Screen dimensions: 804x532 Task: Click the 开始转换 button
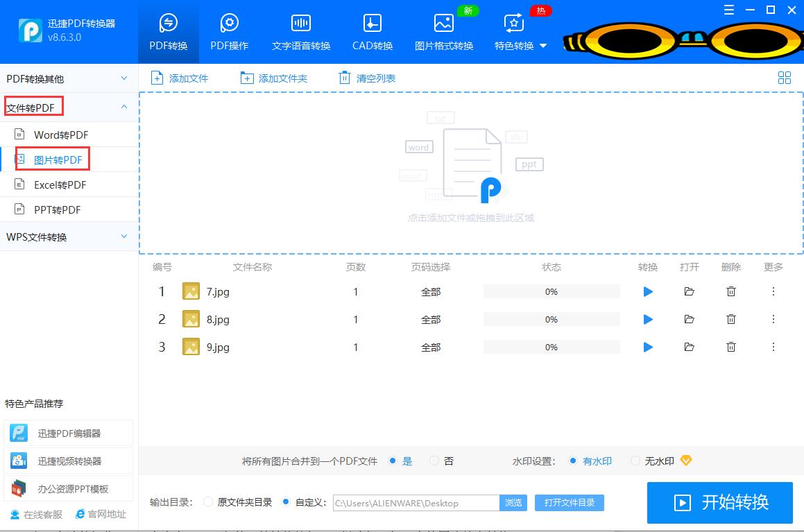tap(719, 502)
